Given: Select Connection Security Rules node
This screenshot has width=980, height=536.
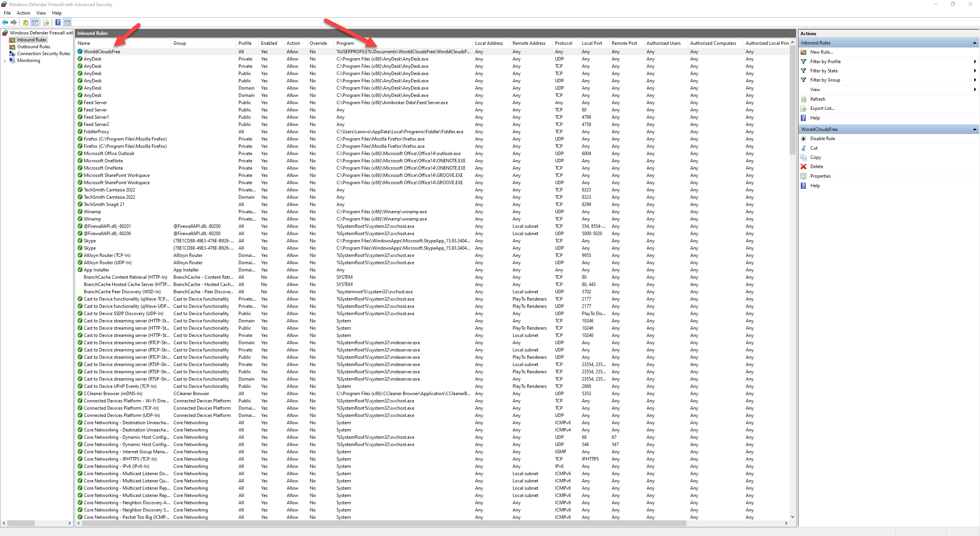Looking at the screenshot, I should (43, 54).
